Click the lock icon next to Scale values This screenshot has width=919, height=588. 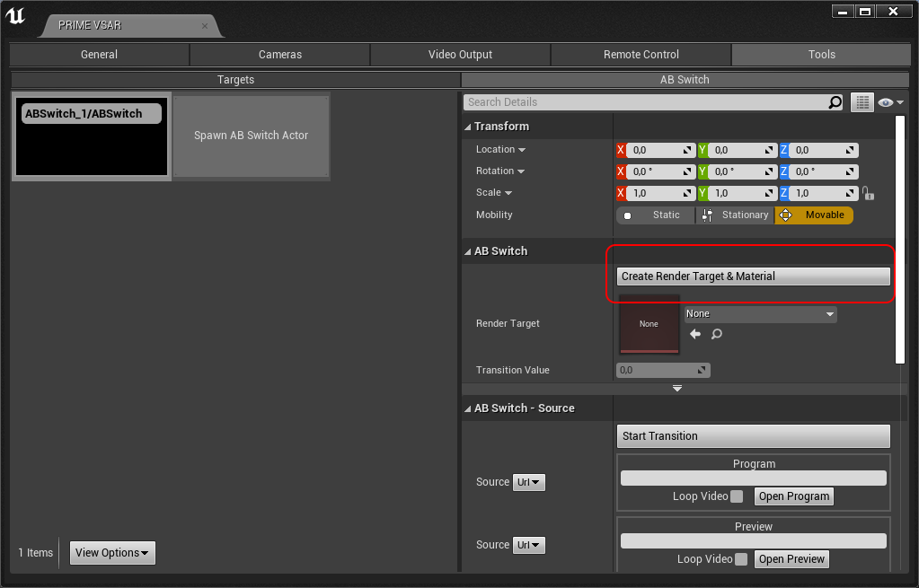tap(868, 192)
